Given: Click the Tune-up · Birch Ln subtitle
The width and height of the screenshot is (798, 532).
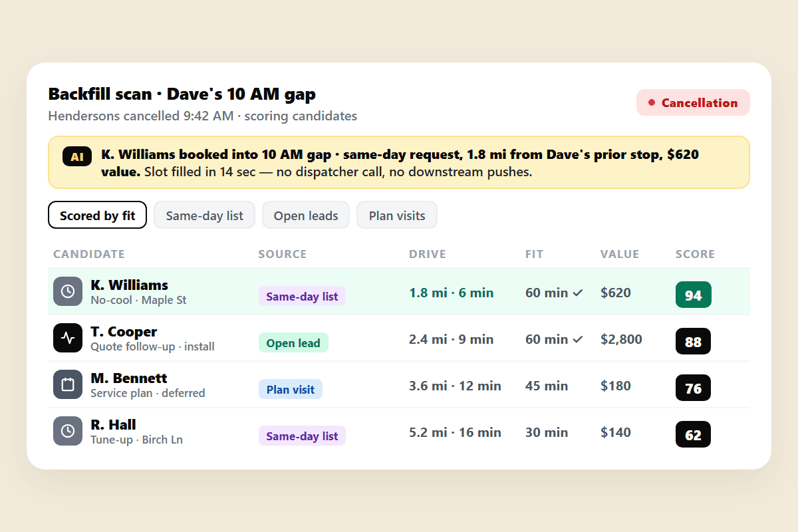Looking at the screenshot, I should tap(136, 440).
